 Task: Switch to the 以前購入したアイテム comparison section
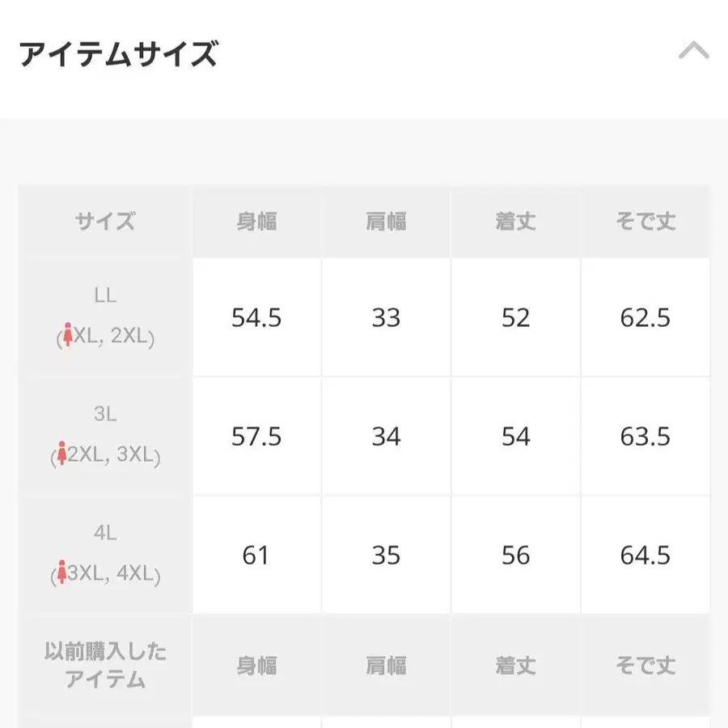[x=105, y=665]
